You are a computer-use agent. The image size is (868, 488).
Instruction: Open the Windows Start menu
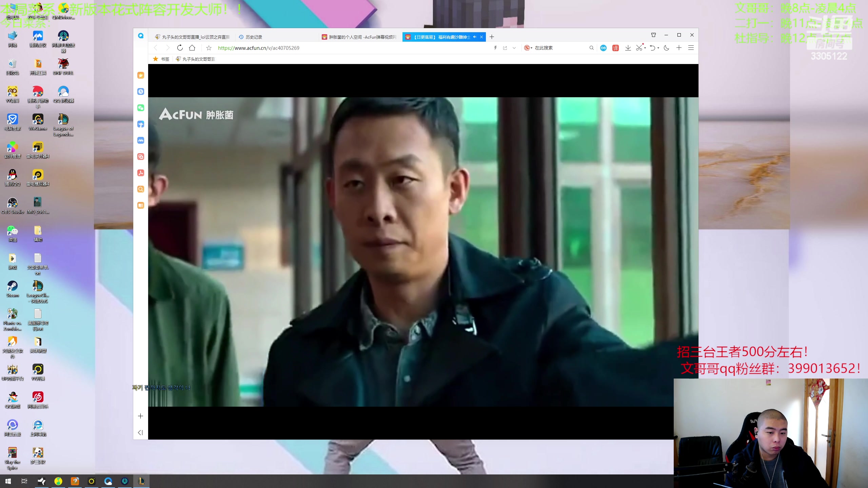pos(8,481)
